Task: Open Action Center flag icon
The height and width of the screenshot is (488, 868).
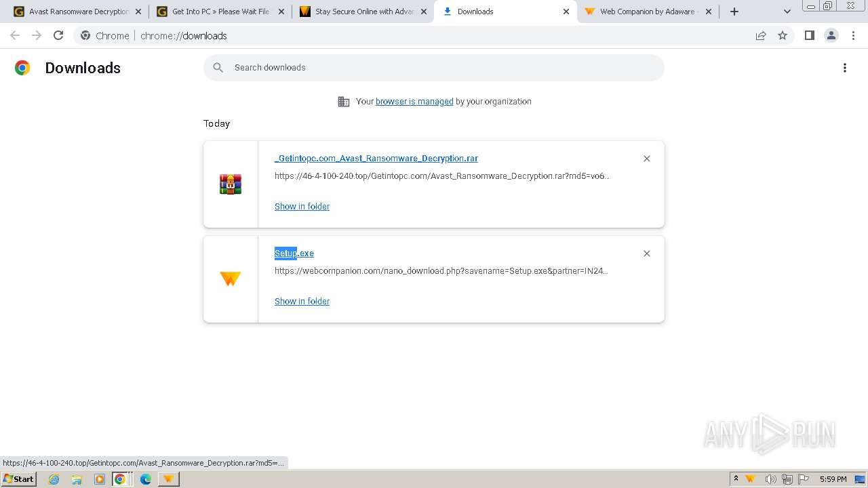Action: point(804,479)
